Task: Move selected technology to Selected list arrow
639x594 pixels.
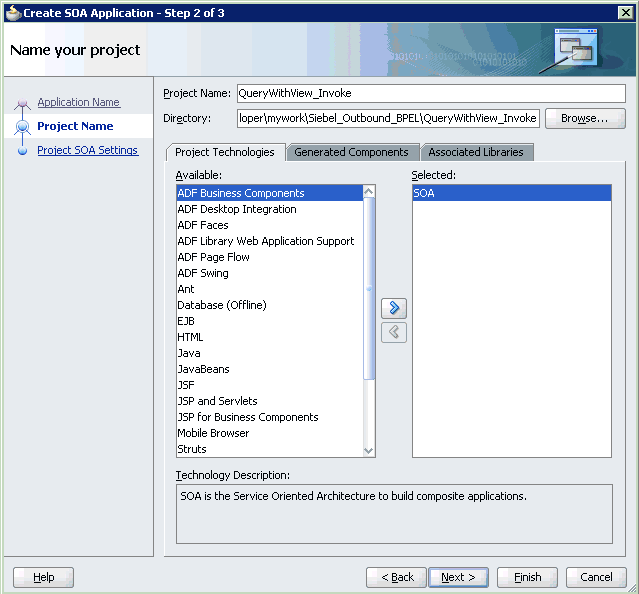Action: (x=394, y=308)
